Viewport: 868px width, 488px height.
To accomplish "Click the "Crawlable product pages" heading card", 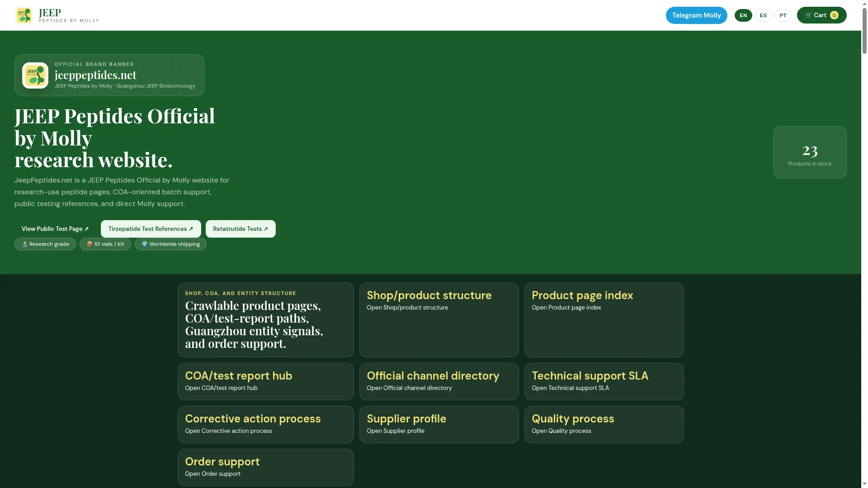I will coord(266,320).
